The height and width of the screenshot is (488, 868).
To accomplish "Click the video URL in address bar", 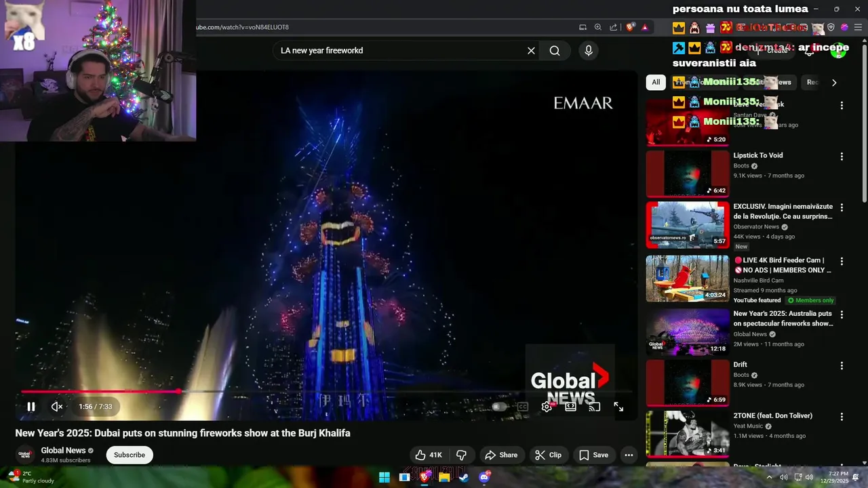I will click(243, 27).
